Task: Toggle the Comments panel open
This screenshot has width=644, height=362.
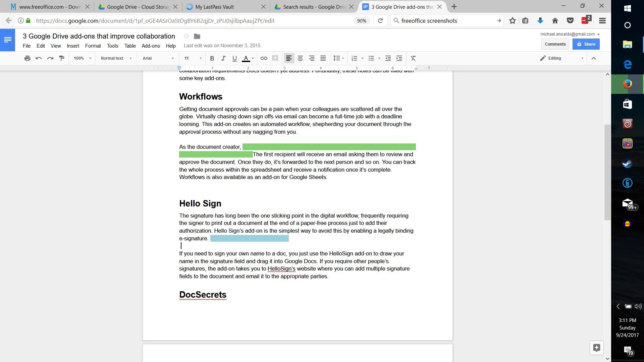Action: 555,44
